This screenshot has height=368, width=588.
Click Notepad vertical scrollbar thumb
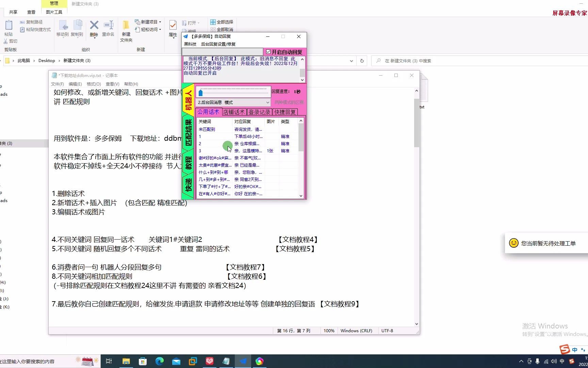(416, 123)
